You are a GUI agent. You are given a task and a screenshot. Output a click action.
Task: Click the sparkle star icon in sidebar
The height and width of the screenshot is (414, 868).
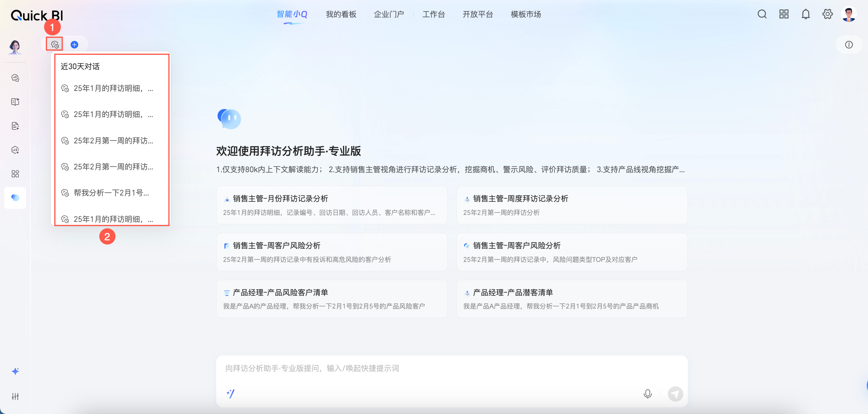15,371
